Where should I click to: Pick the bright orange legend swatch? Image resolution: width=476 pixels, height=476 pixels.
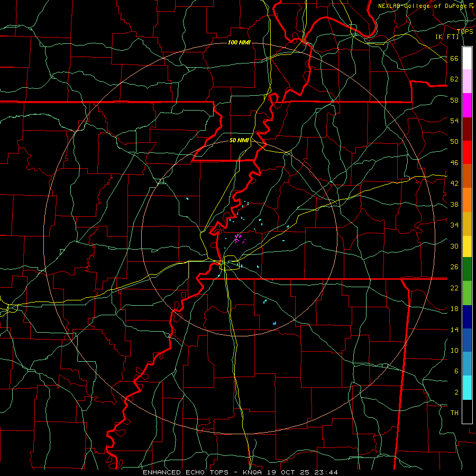click(x=467, y=200)
